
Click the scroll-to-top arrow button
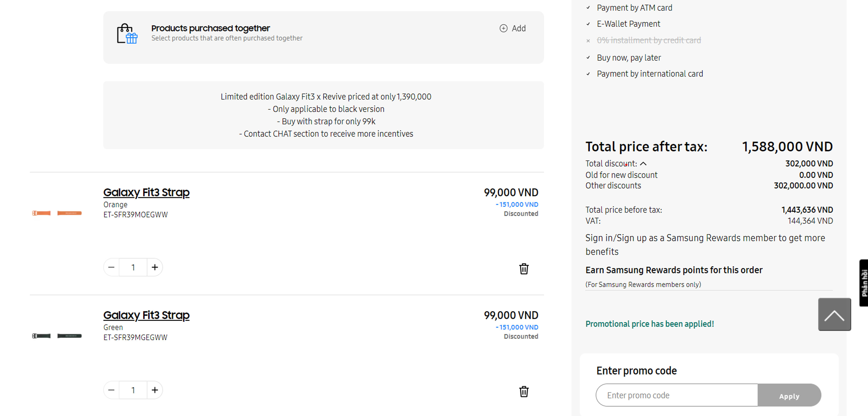[x=834, y=314]
